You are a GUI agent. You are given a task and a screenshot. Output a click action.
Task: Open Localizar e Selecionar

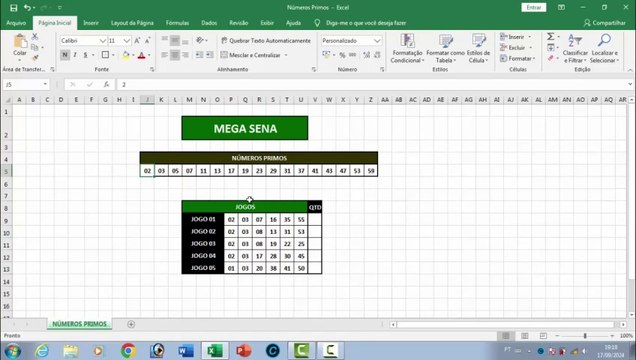[604, 48]
